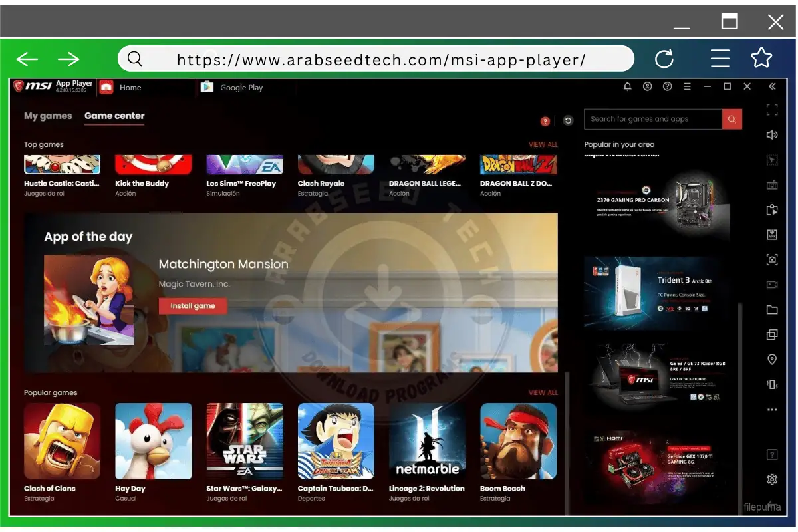Open the Install APK sidebar icon
This screenshot has height=532, width=798.
[772, 234]
